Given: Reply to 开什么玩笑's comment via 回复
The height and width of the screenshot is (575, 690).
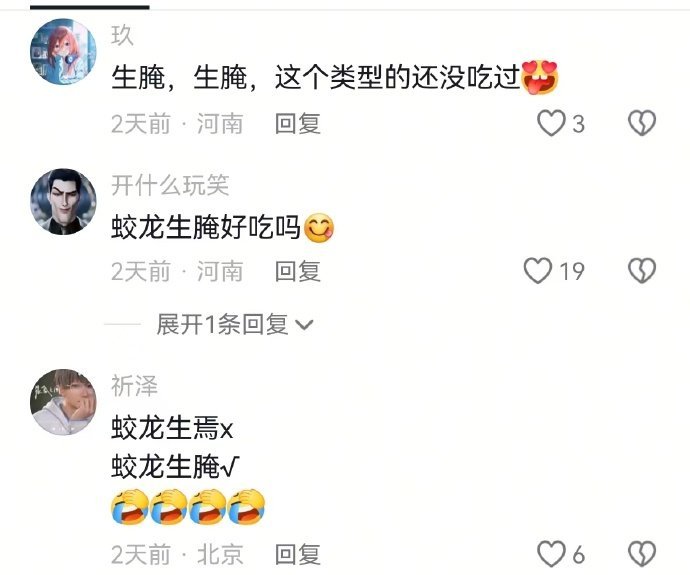Looking at the screenshot, I should coord(297,271).
